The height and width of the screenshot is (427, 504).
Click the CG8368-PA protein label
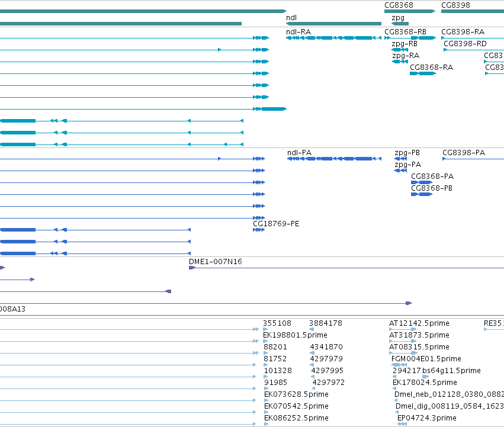(x=432, y=176)
